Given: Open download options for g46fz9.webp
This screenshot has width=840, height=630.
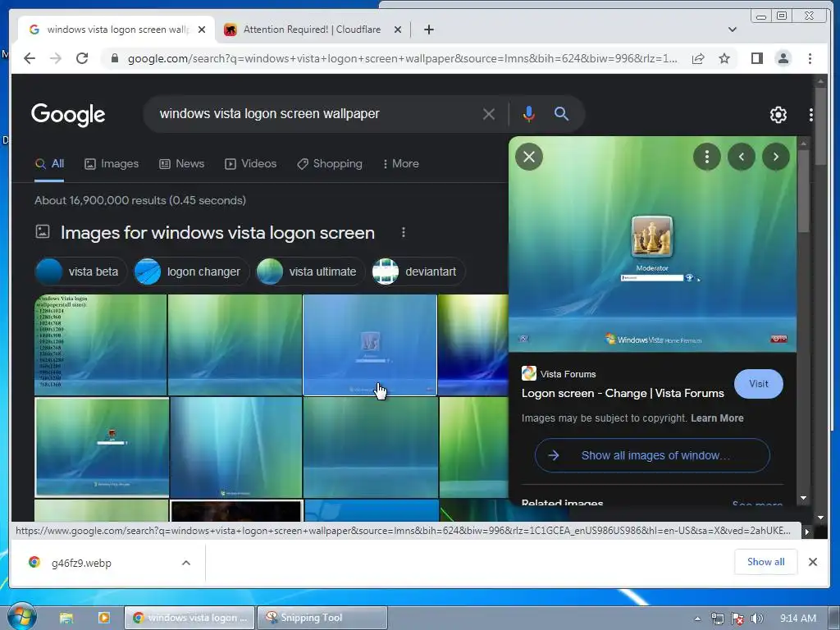Looking at the screenshot, I should point(186,563).
